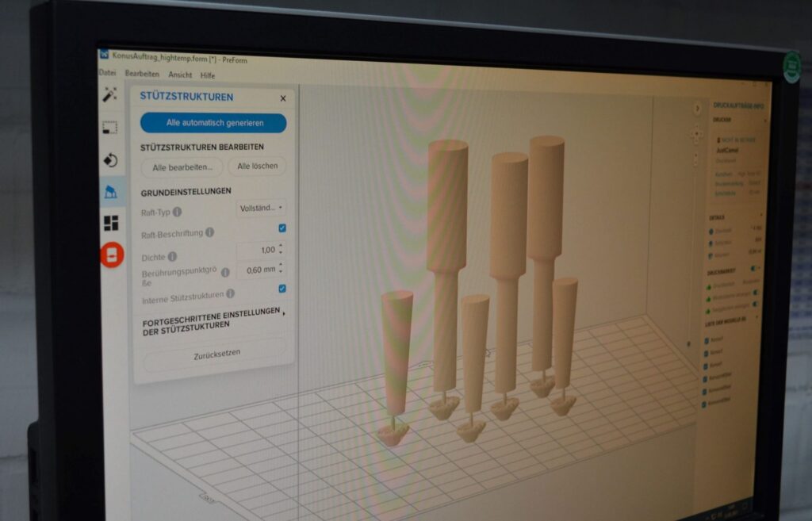Open the Bearbeiten menu
The height and width of the screenshot is (521, 812).
tap(142, 74)
